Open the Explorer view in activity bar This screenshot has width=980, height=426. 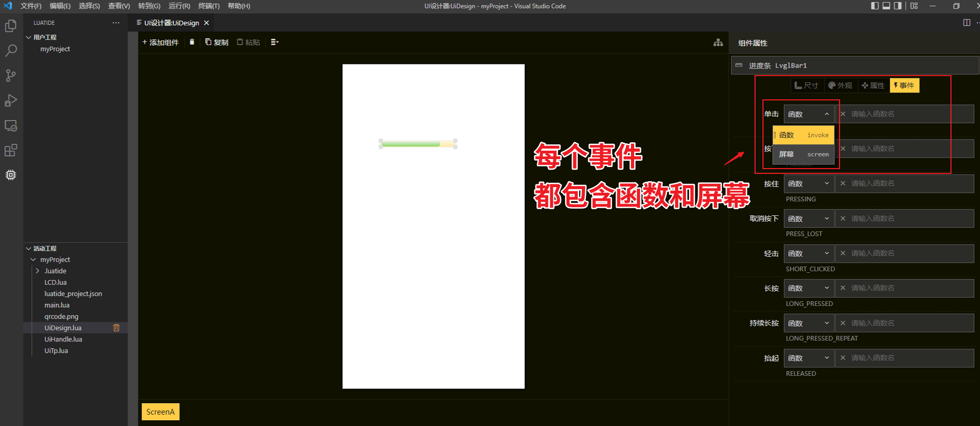pos(11,26)
